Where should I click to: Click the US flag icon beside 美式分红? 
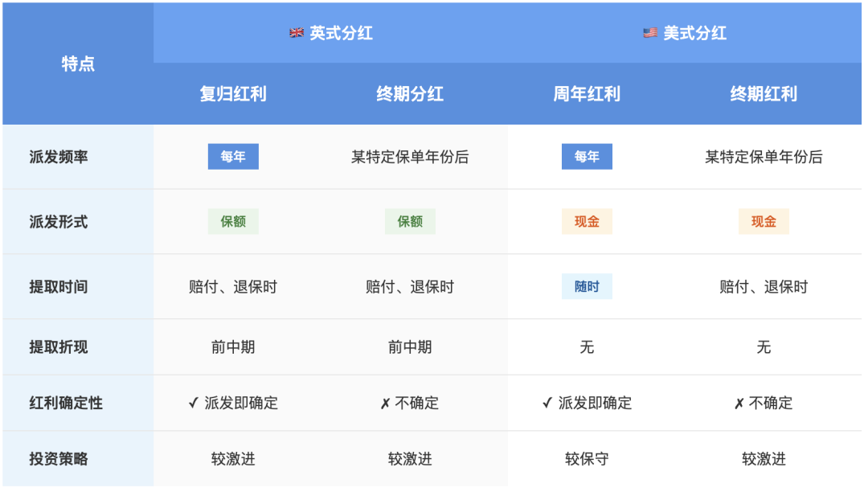click(x=650, y=33)
